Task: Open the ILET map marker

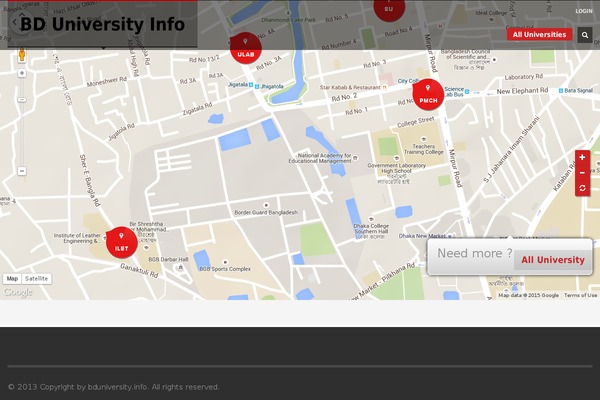Action: point(122,242)
